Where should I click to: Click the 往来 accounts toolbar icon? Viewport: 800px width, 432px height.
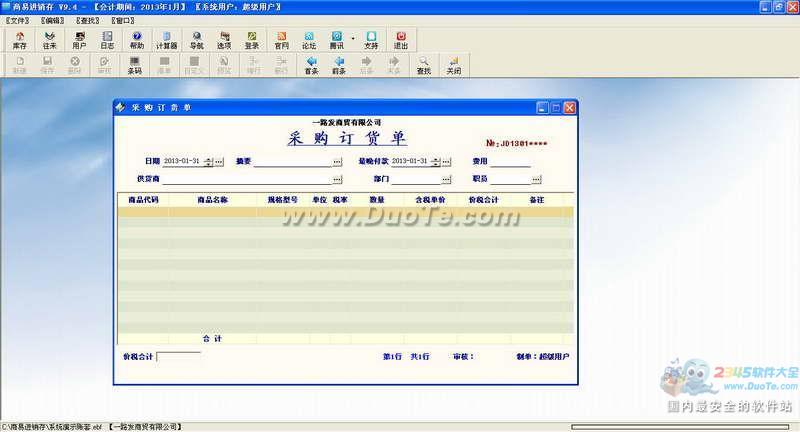coord(49,40)
